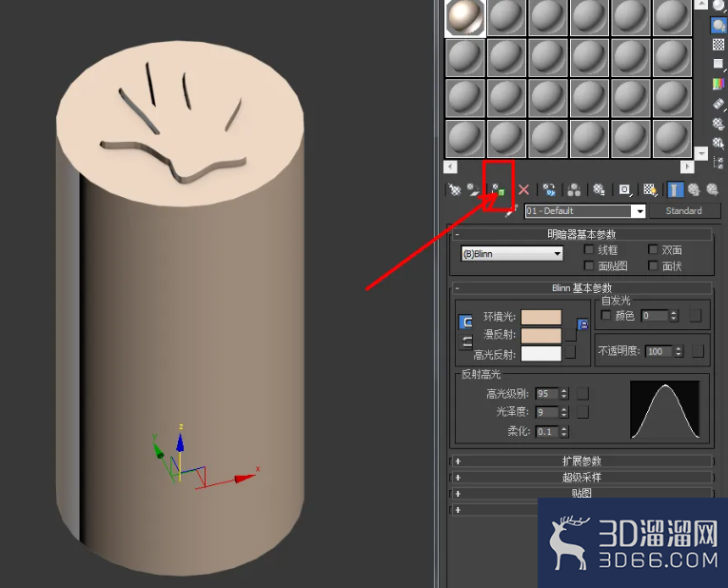The width and height of the screenshot is (728, 588).
Task: Click the 自发光 map slot button
Action: point(695,316)
